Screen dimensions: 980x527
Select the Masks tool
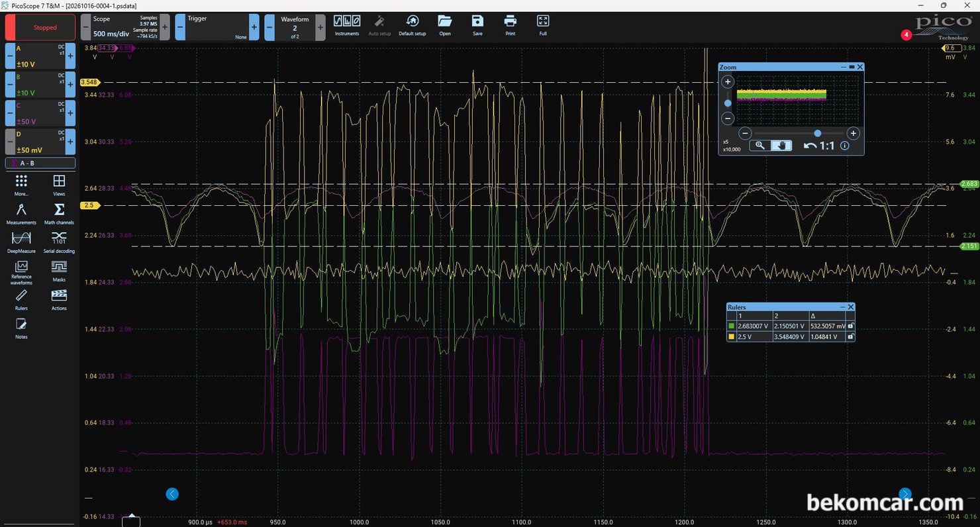59,271
